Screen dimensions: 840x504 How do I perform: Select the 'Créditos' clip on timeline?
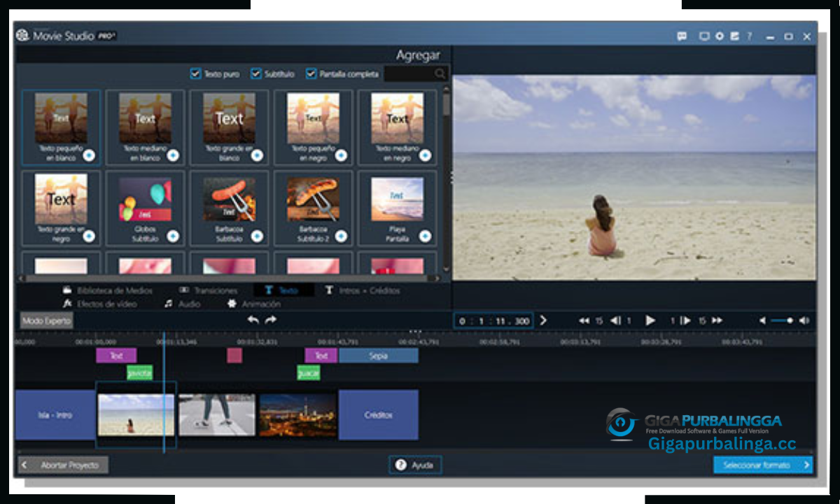click(379, 415)
